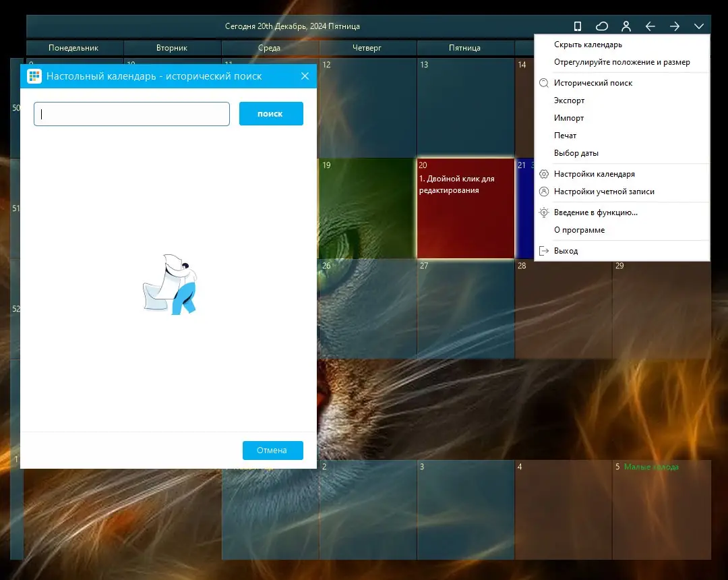Choose Отрегулируйте положение и размер
This screenshot has height=580, width=728.
(621, 62)
